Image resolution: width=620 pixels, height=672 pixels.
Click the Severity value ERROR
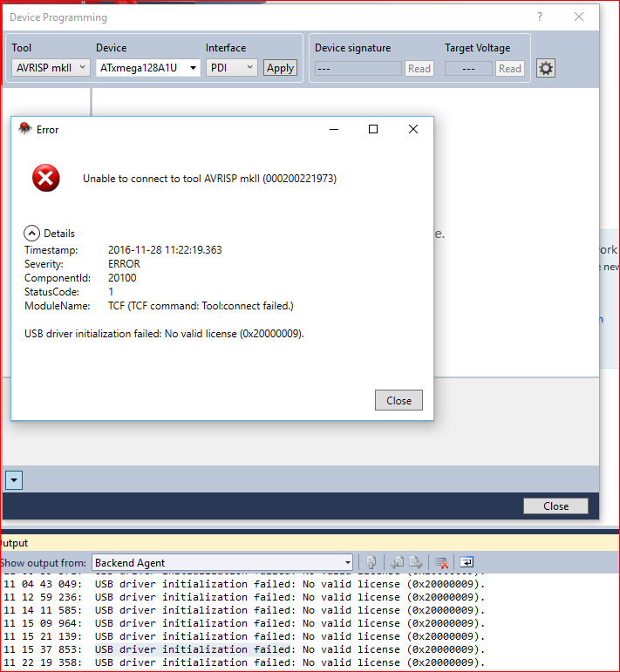[x=124, y=264]
